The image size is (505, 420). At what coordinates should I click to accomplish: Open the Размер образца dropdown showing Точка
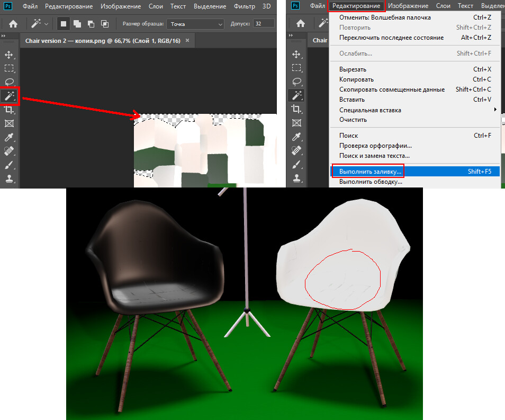195,24
